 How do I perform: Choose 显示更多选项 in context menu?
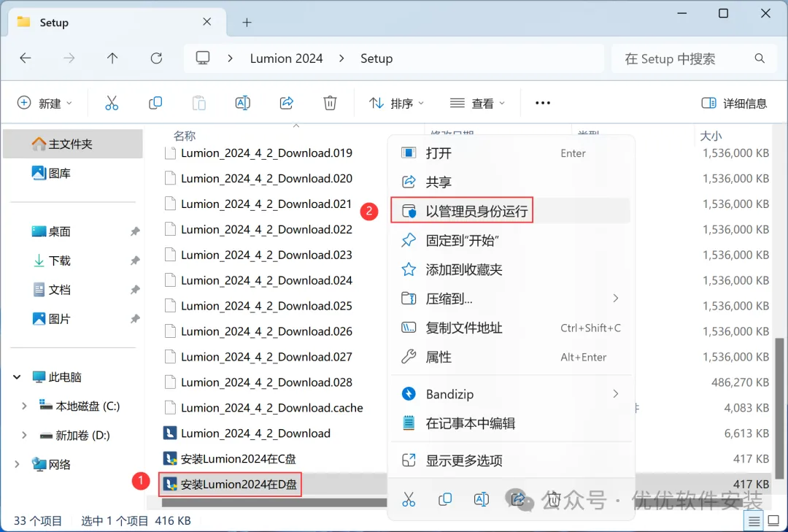click(x=511, y=460)
